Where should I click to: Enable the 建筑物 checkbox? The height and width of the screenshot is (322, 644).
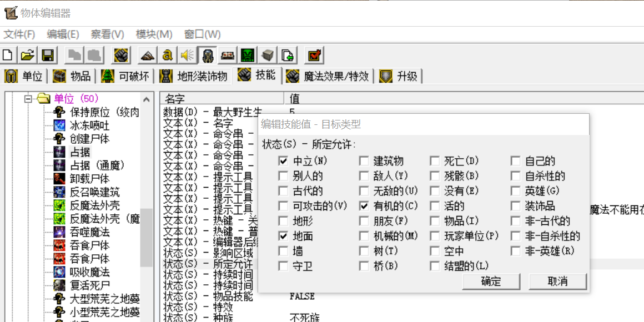point(364,161)
